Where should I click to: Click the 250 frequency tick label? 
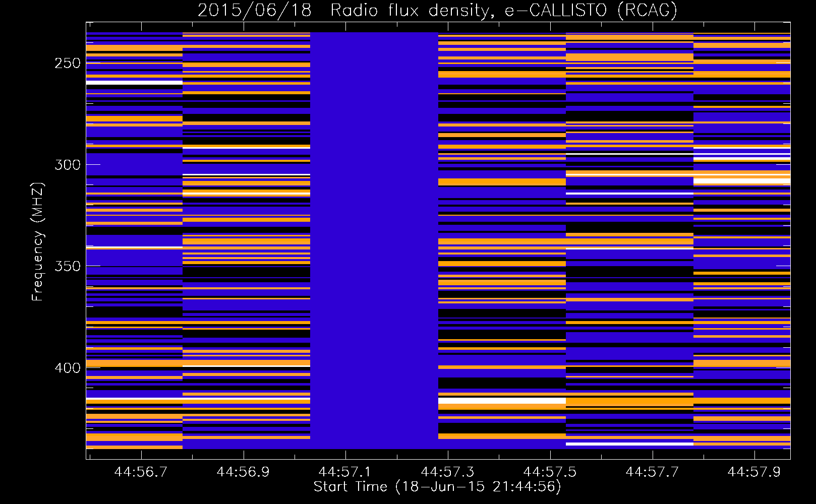pyautogui.click(x=68, y=64)
